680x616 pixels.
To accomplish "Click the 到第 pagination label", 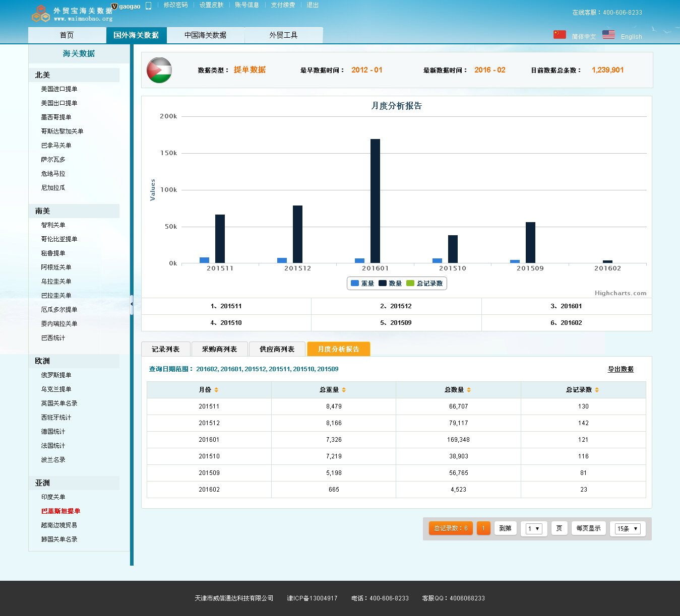I will 505,528.
